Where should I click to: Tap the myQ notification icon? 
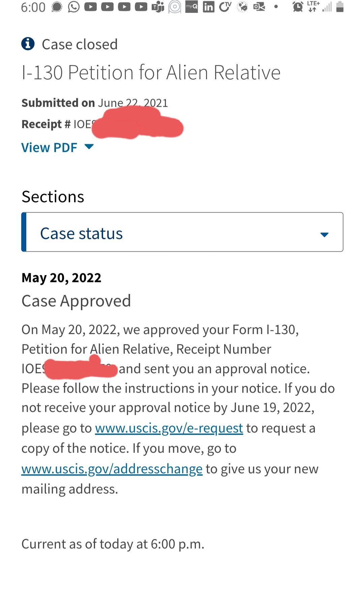click(x=192, y=7)
